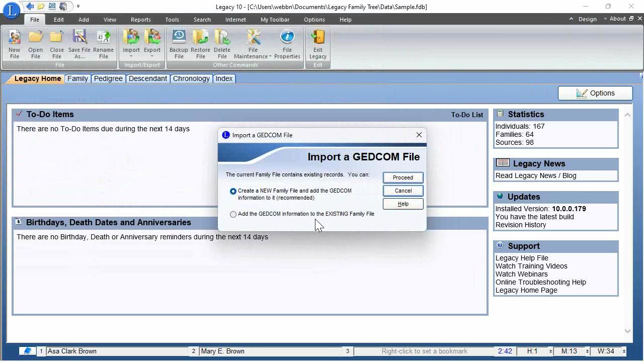Open the Reports ribbon tab
Viewport: 644px width, 362px height.
140,20
